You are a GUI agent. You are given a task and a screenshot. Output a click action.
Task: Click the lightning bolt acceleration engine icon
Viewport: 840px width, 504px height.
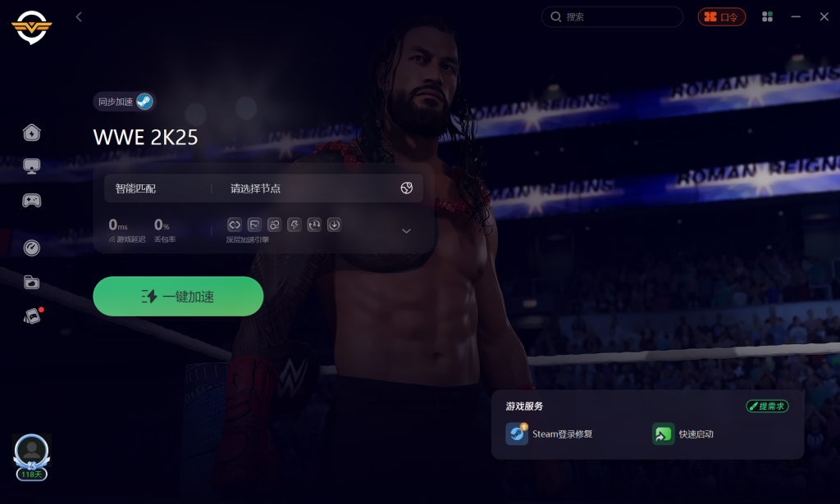[x=294, y=225]
